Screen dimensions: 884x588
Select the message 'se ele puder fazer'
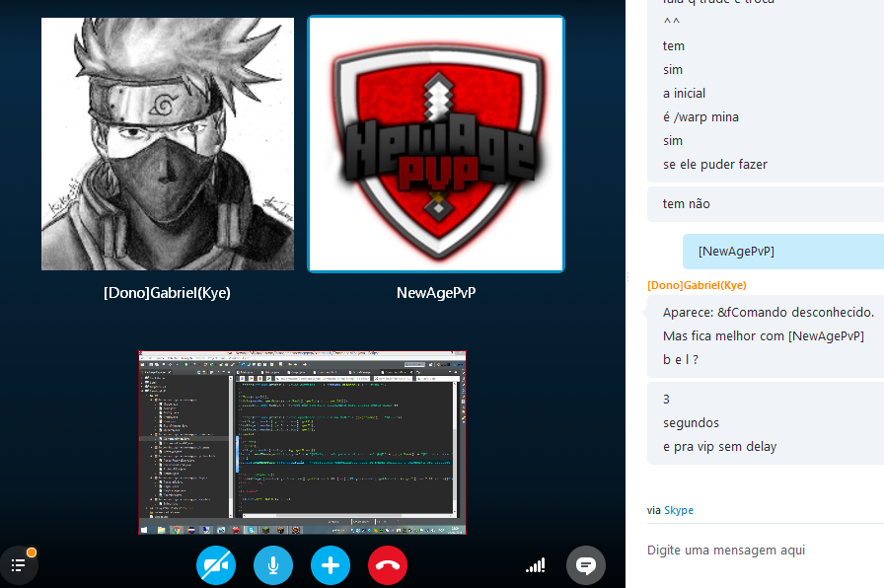715,165
